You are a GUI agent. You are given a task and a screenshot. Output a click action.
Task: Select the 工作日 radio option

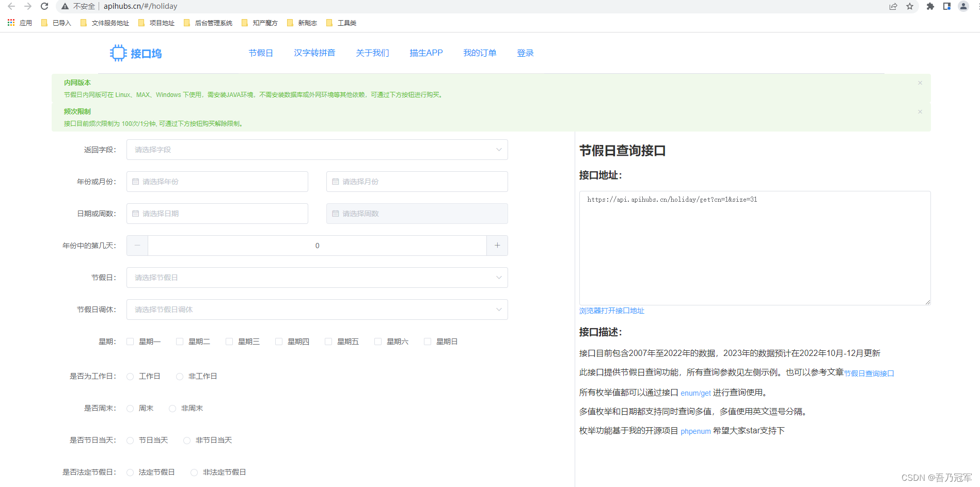coord(130,377)
